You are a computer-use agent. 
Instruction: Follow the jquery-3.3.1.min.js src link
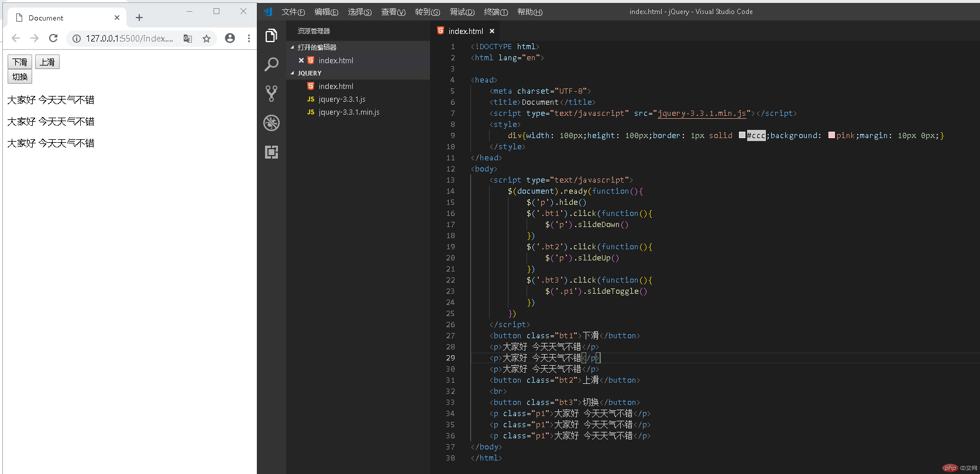pos(702,113)
